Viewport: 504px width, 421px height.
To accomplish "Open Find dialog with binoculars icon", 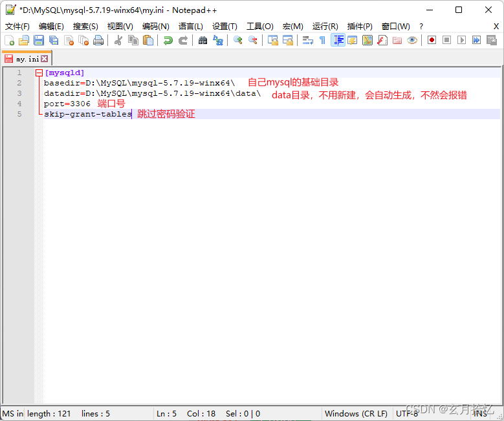I will coord(203,40).
